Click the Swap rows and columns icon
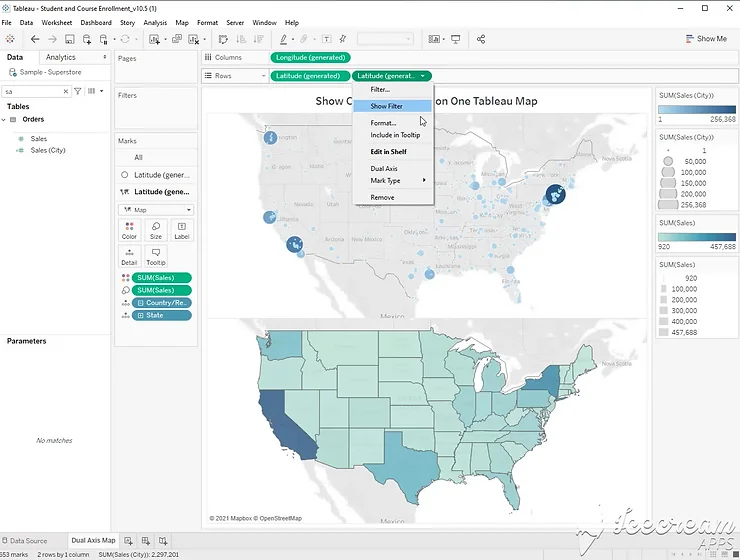This screenshot has height=560, width=740. 223,39
